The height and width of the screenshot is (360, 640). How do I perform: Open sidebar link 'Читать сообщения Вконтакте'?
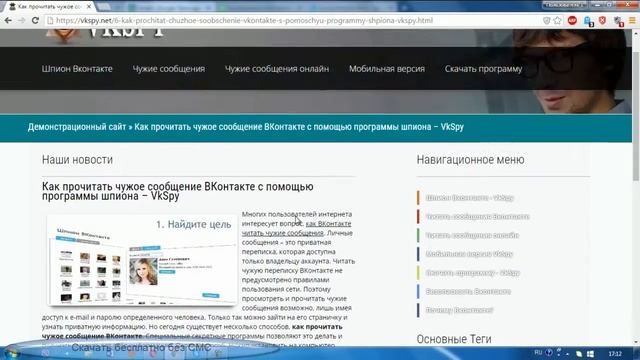click(478, 217)
